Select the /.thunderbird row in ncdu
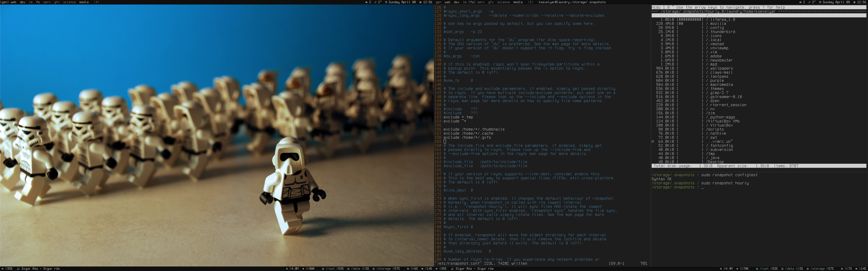 (759, 32)
